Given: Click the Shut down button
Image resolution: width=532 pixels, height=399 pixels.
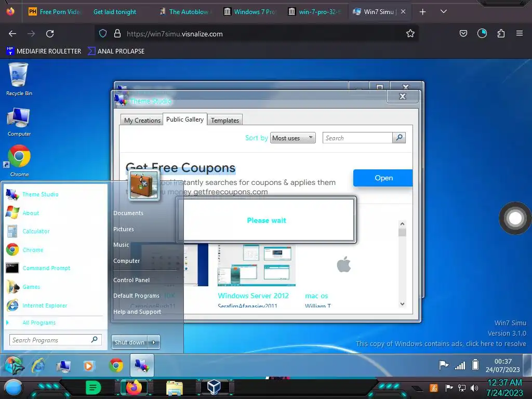Looking at the screenshot, I should [x=129, y=342].
